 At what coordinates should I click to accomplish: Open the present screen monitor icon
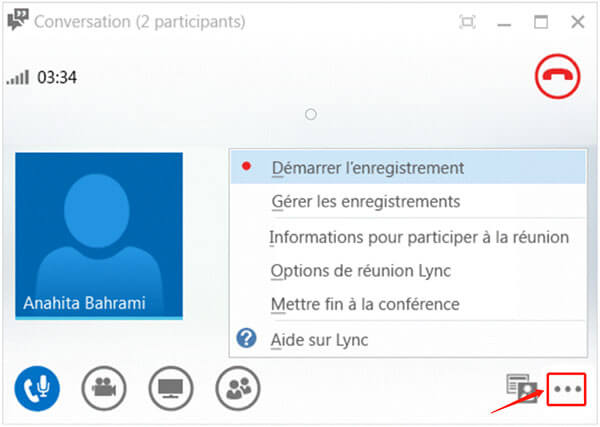pos(170,386)
